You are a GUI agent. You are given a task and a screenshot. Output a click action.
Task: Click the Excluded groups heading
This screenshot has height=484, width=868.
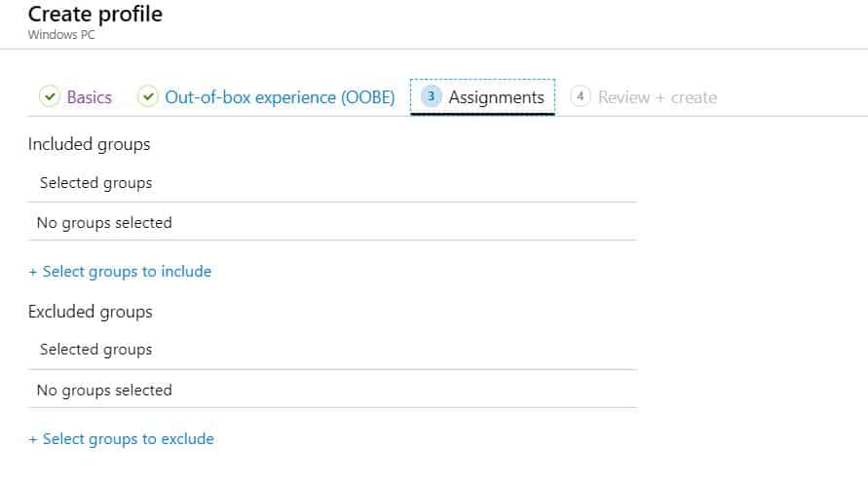(91, 312)
